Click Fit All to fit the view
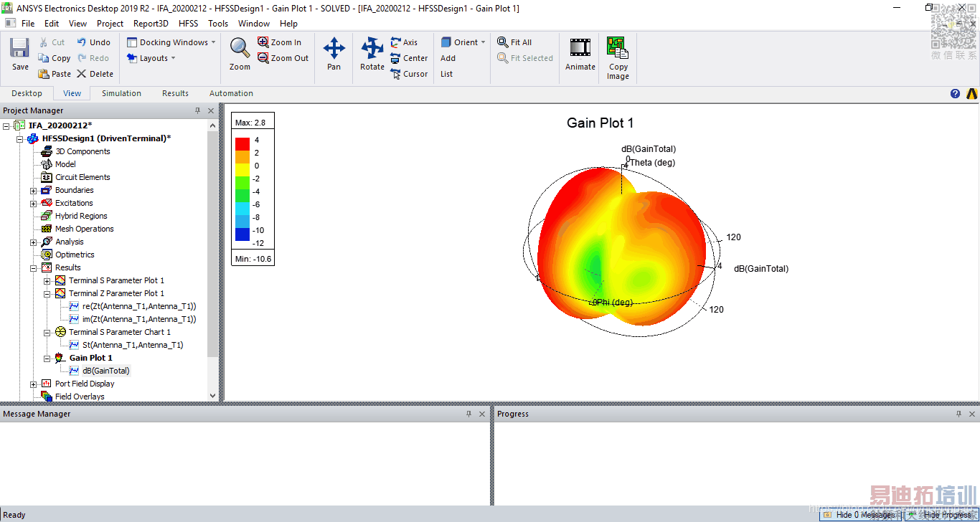This screenshot has width=980, height=522. [x=515, y=42]
